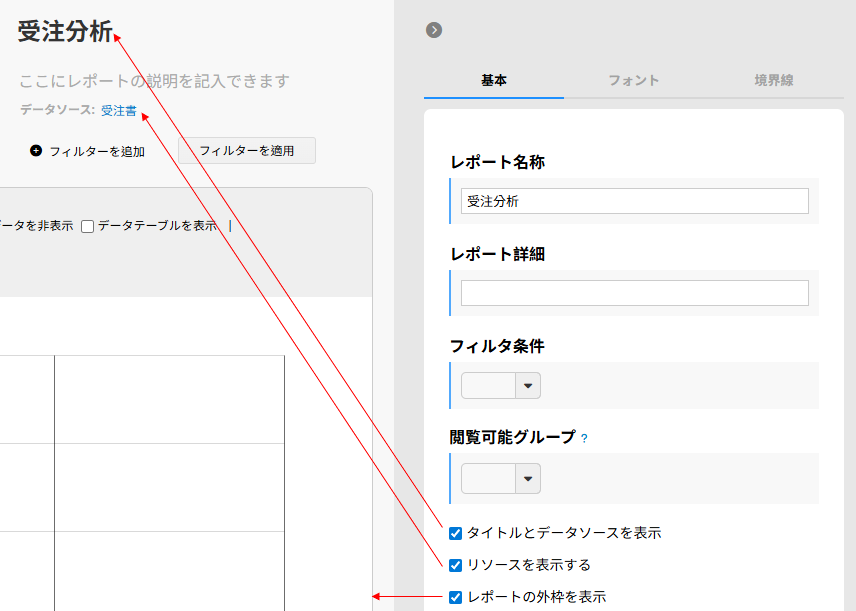856x611 pixels.
Task: Open the 閲覧可能グループ dropdown
Action: click(527, 478)
